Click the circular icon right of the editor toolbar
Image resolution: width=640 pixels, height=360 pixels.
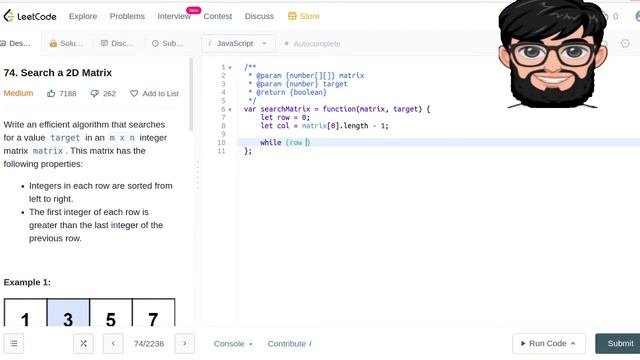point(625,43)
